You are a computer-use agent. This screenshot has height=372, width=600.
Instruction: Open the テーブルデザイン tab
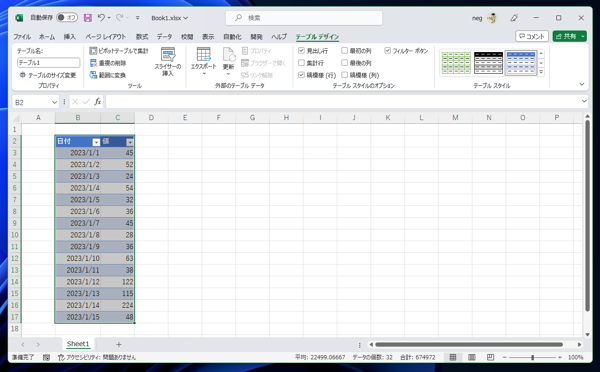point(317,37)
